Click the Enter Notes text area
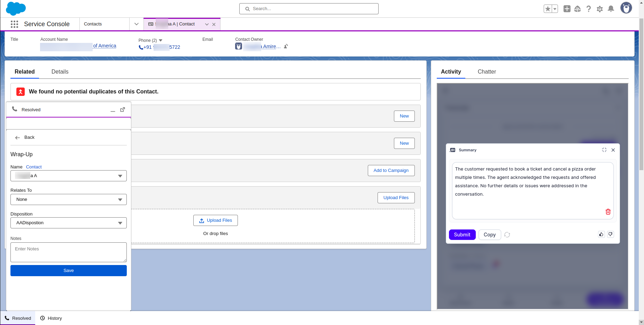Image resolution: width=644 pixels, height=325 pixels. point(69,252)
